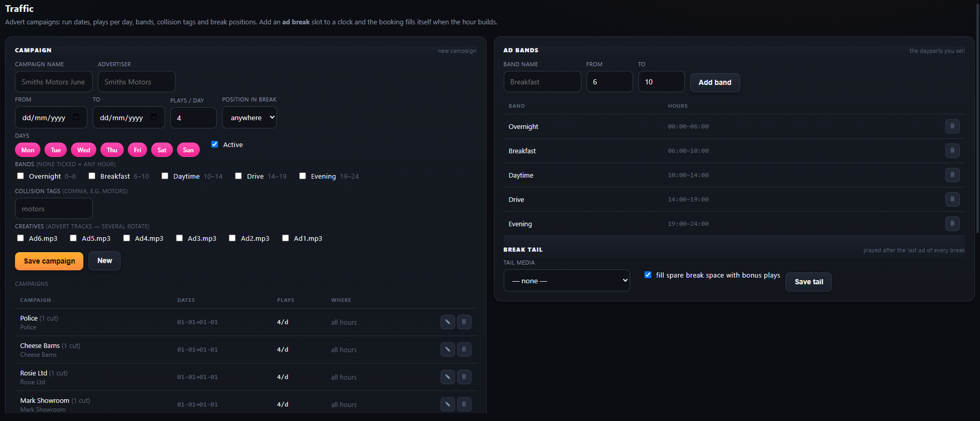The image size is (980, 421).
Task: Select the Rosie Ltd campaign name
Action: pos(34,373)
